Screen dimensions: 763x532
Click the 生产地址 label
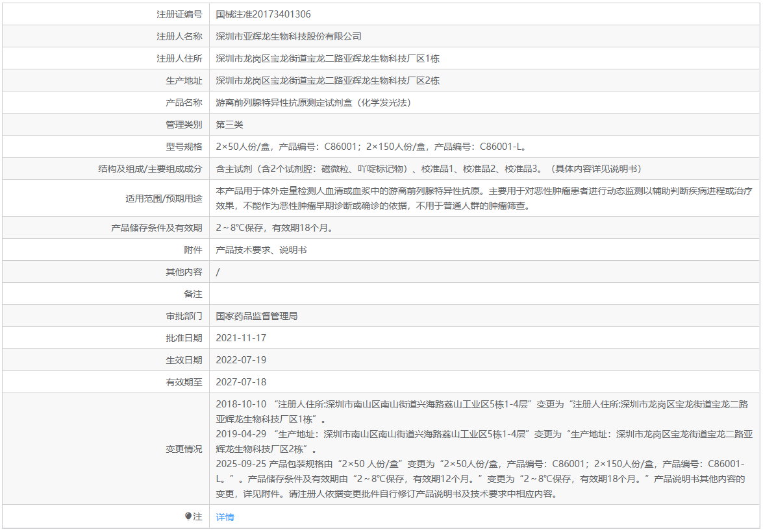(x=184, y=80)
